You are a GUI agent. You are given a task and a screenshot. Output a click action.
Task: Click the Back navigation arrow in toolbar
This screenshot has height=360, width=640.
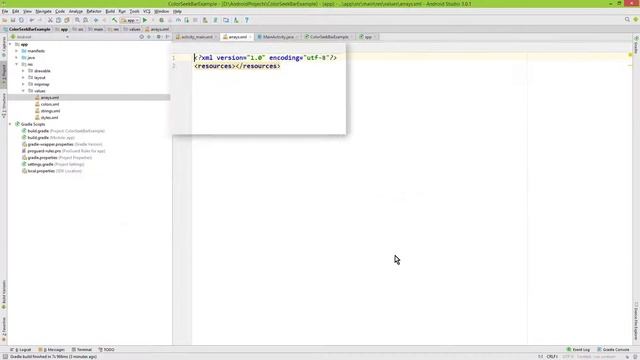96,20
